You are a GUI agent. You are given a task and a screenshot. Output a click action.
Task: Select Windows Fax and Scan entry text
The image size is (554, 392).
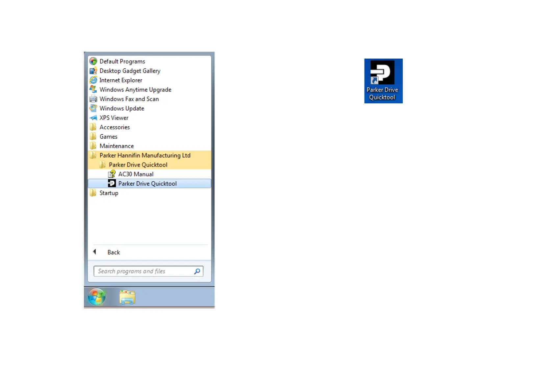click(x=129, y=99)
